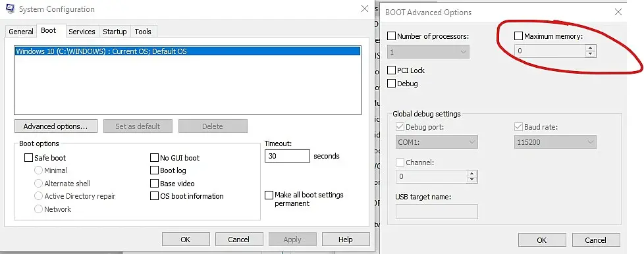Check the Safe boot option

pyautogui.click(x=28, y=157)
